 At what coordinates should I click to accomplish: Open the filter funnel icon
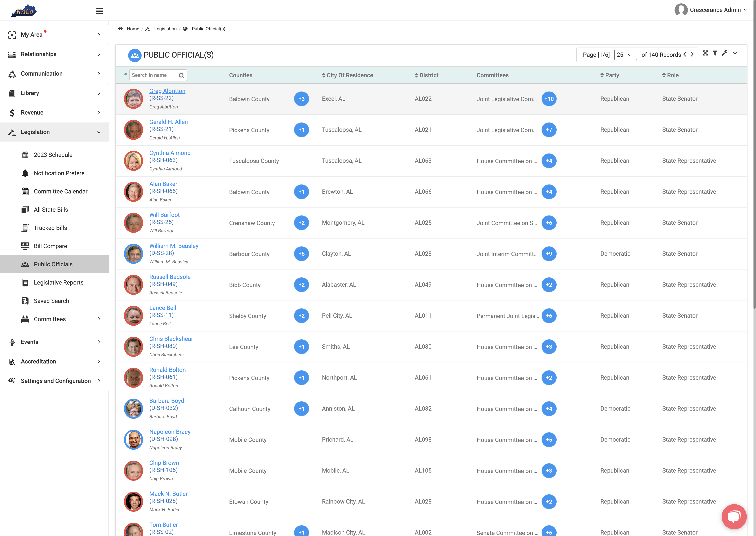coord(715,53)
